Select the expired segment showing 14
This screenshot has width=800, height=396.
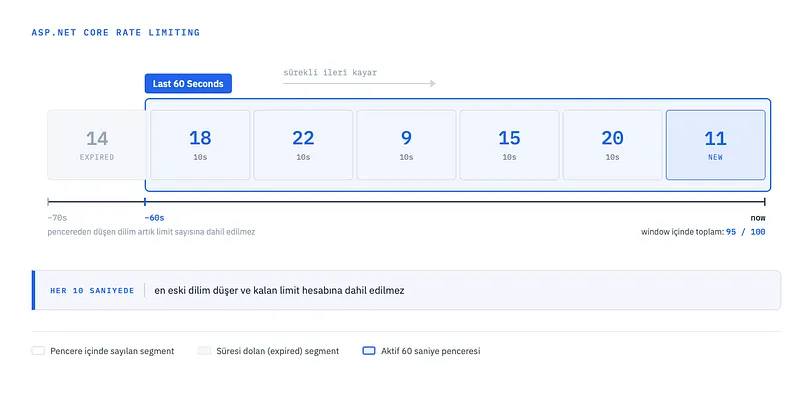96,145
